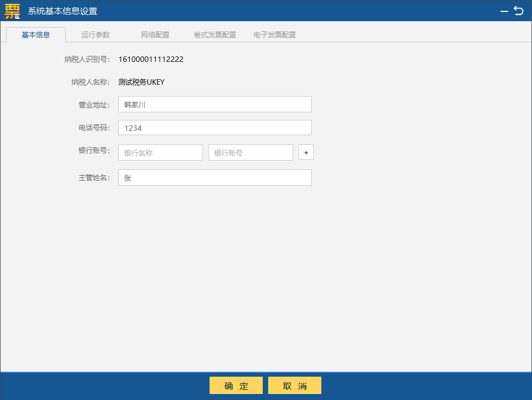This screenshot has width=532, height=400.
Task: Open the 网络配置 tab
Action: point(155,35)
